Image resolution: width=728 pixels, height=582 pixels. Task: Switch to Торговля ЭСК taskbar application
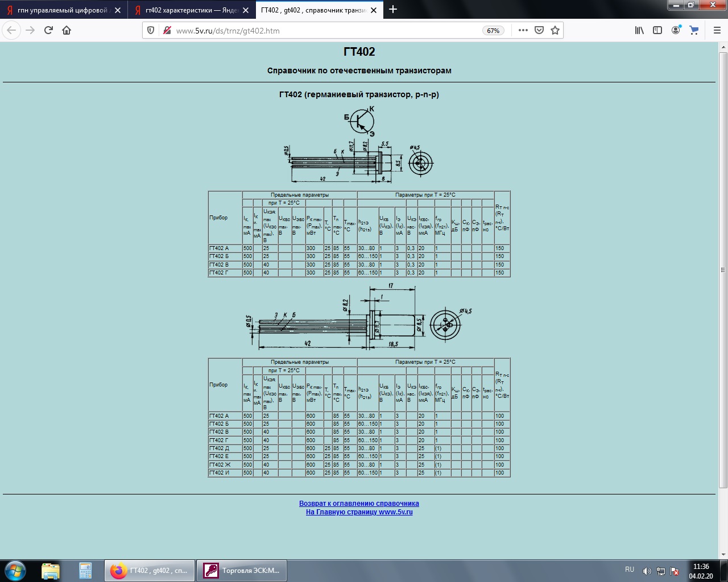(241, 571)
